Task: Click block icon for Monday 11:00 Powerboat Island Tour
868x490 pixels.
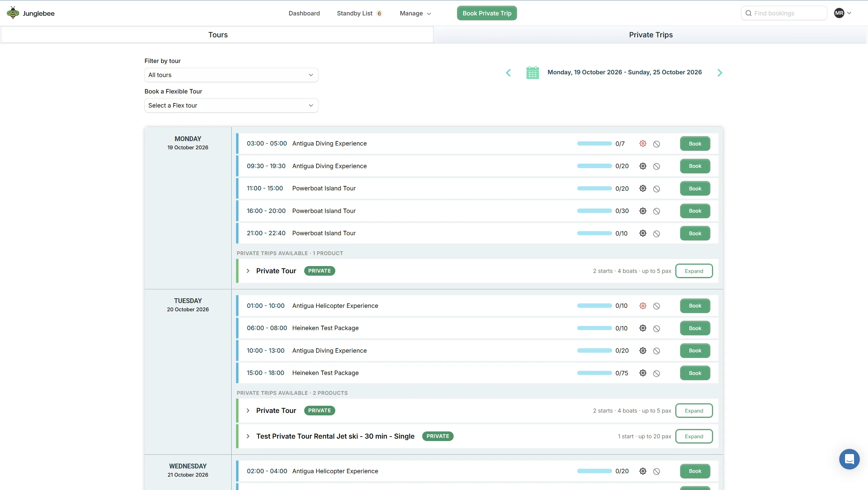Action: [x=657, y=189]
